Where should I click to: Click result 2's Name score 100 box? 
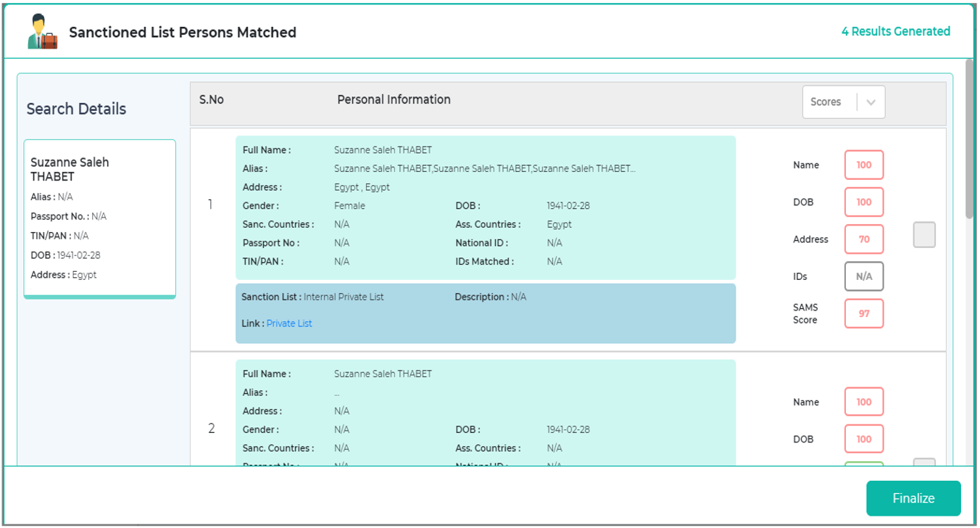pos(863,403)
